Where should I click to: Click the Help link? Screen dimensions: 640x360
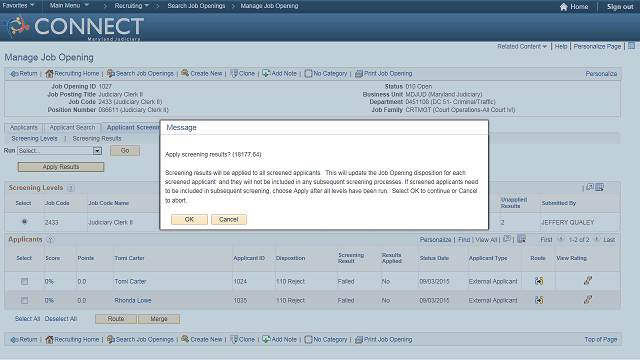pyautogui.click(x=561, y=47)
